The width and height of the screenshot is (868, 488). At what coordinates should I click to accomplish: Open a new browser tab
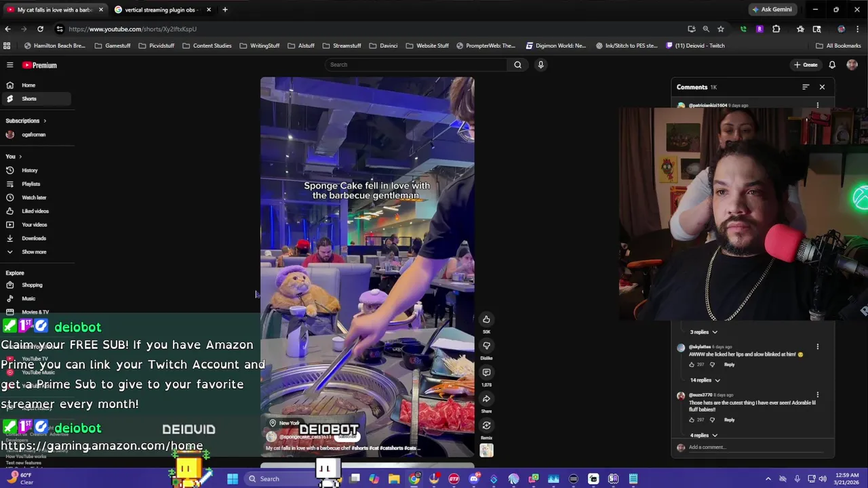(224, 9)
